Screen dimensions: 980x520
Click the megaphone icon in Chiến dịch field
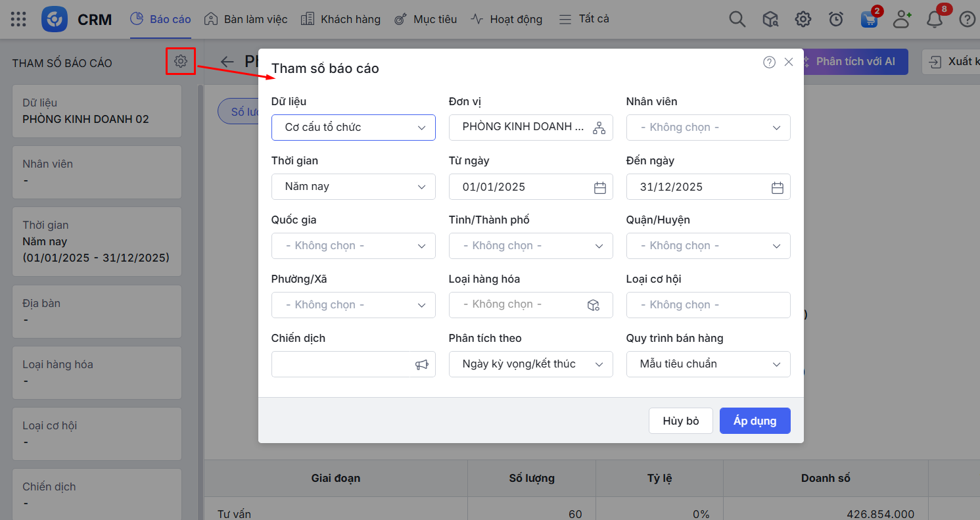pos(421,364)
